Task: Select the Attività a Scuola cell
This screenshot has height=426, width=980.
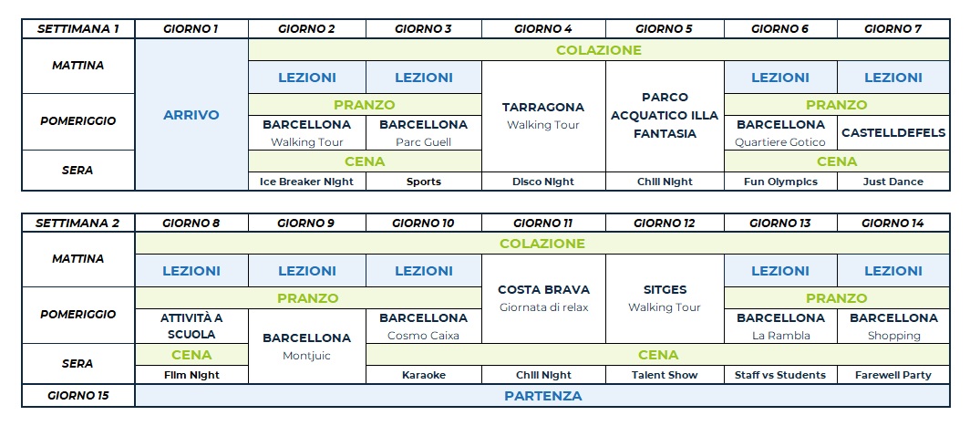Action: pos(191,327)
